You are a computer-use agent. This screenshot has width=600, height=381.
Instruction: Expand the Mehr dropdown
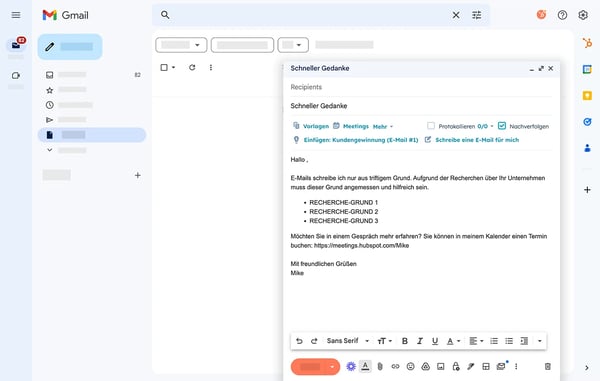pyautogui.click(x=383, y=127)
